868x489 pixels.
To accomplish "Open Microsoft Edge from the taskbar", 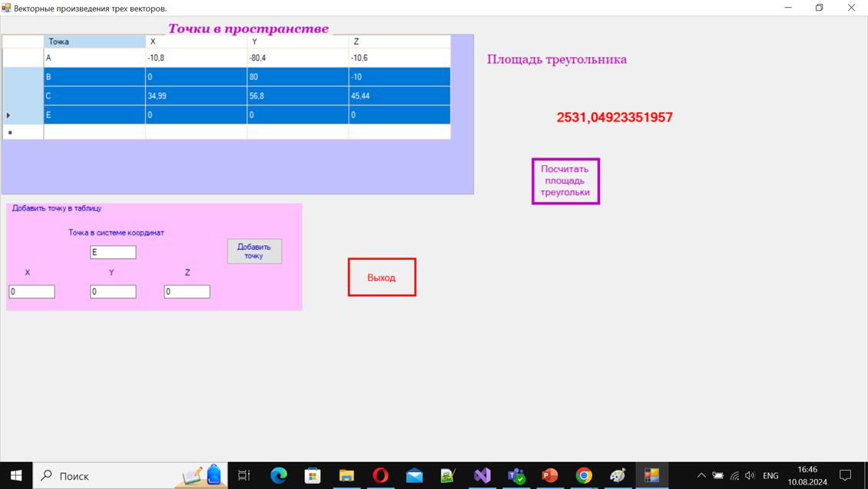I will [279, 476].
